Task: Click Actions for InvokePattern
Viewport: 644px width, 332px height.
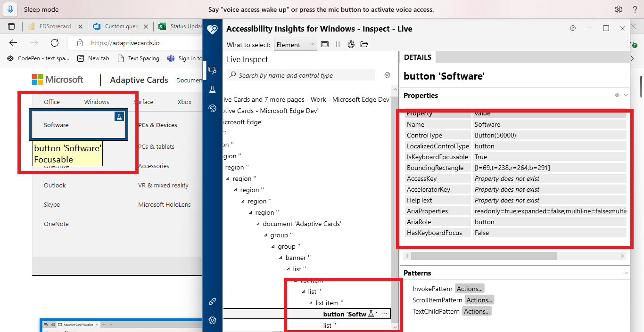Action: (470, 288)
